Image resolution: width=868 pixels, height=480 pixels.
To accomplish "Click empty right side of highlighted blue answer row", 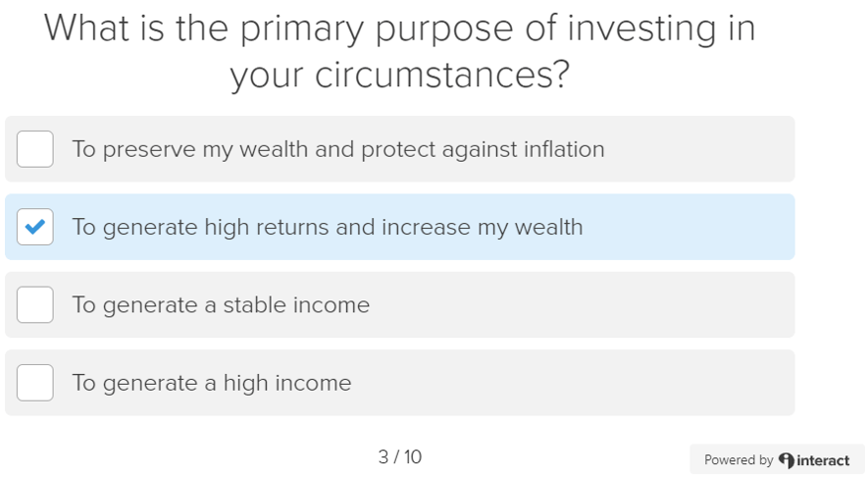I will pos(706,227).
